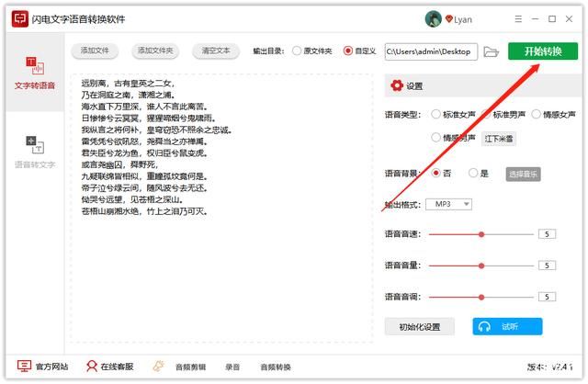Click the 在线客服 person icon
The height and width of the screenshot is (384, 588).
pos(92,366)
